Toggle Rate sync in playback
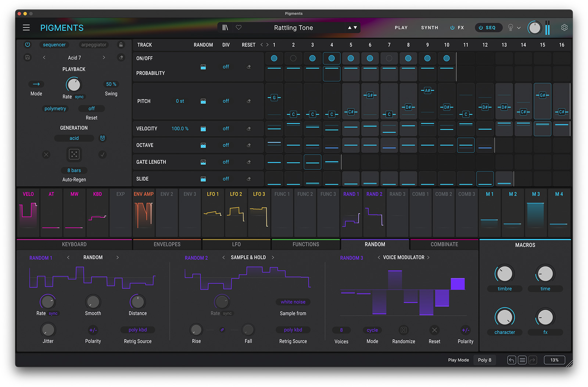Image resolution: width=588 pixels, height=387 pixels. pos(79,97)
